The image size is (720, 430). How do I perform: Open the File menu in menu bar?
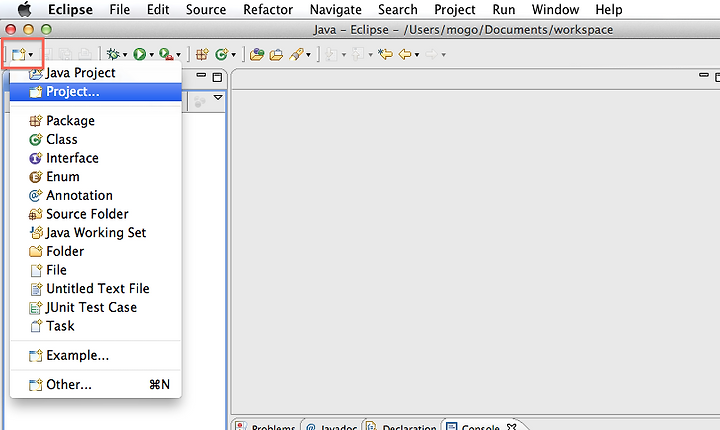tap(119, 9)
